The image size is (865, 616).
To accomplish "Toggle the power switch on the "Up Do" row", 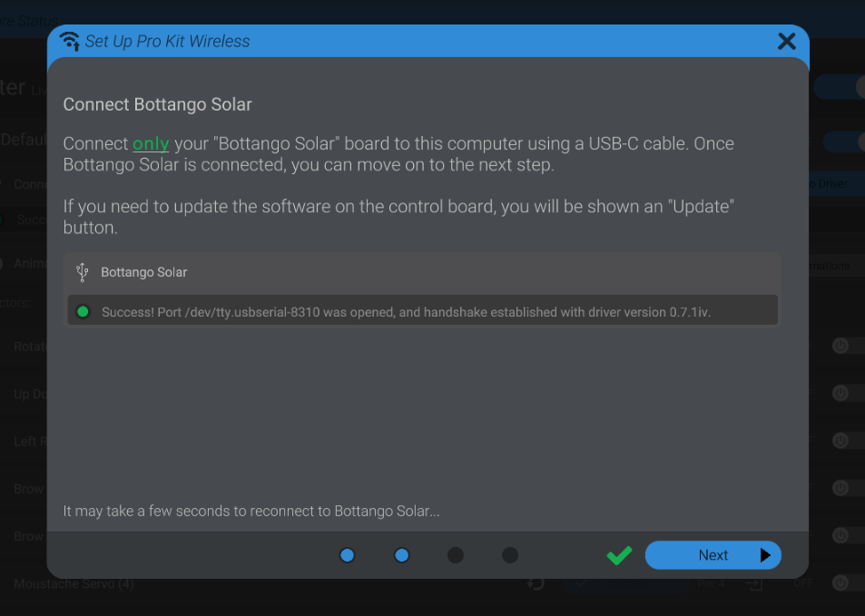I will (840, 393).
